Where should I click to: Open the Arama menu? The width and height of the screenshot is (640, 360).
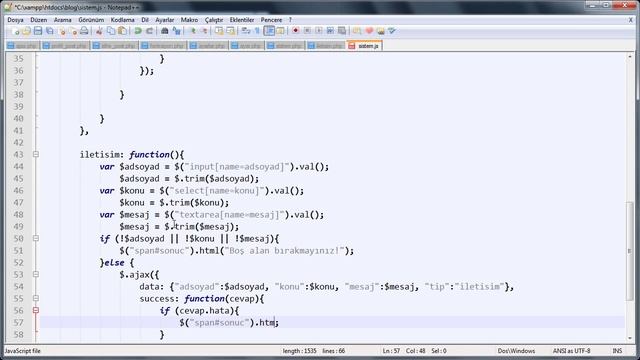click(x=62, y=20)
